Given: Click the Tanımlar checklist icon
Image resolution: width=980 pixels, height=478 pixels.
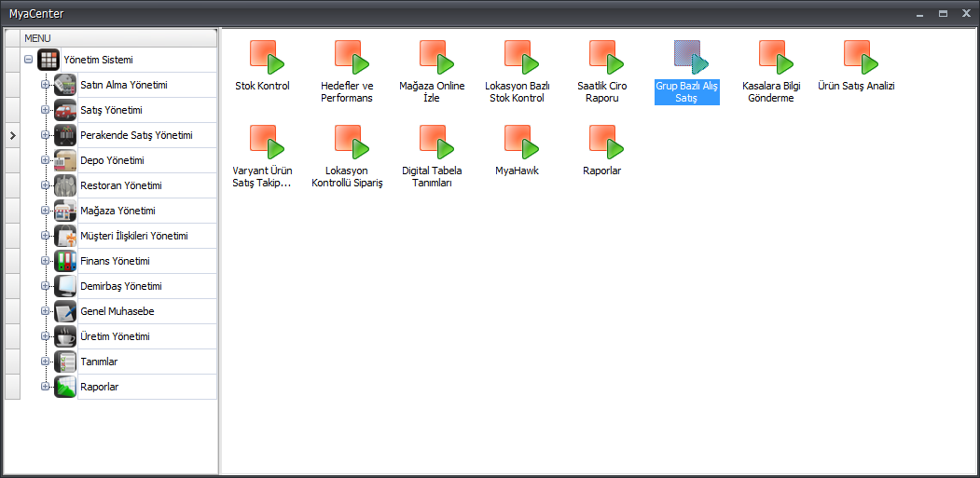Looking at the screenshot, I should pos(65,362).
